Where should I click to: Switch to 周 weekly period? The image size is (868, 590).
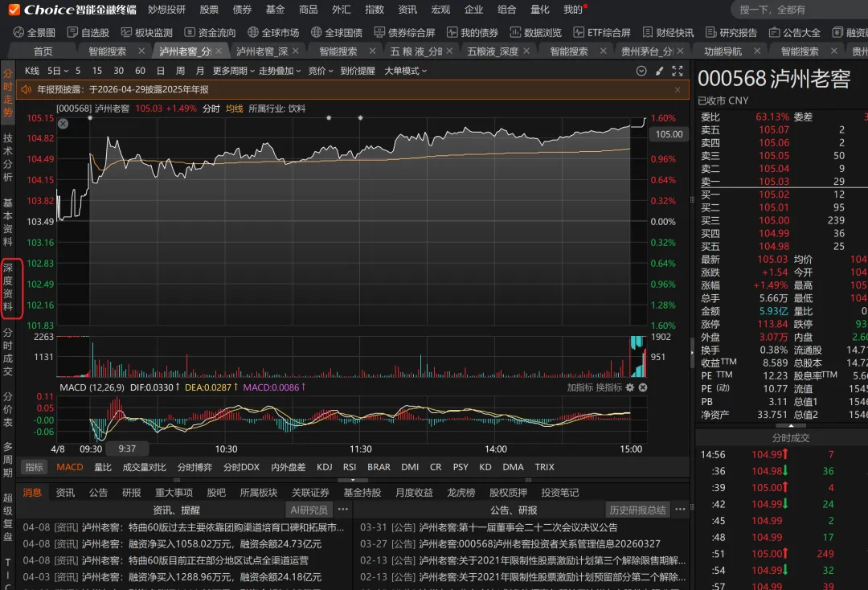click(181, 71)
